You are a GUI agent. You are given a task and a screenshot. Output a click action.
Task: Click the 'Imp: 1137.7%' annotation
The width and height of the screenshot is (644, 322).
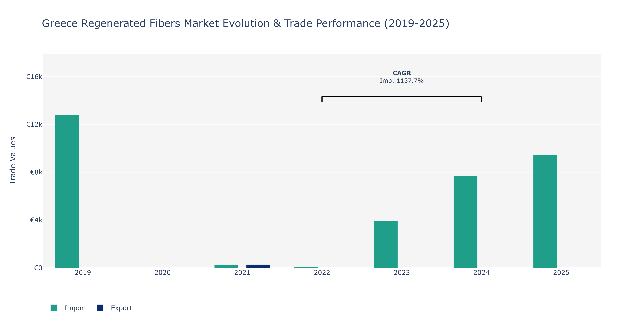coord(402,81)
